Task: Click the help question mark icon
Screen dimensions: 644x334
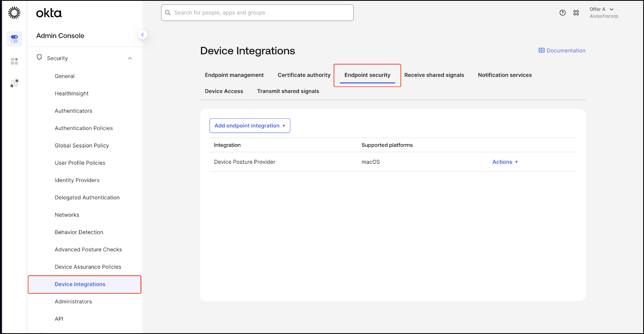Action: (562, 13)
